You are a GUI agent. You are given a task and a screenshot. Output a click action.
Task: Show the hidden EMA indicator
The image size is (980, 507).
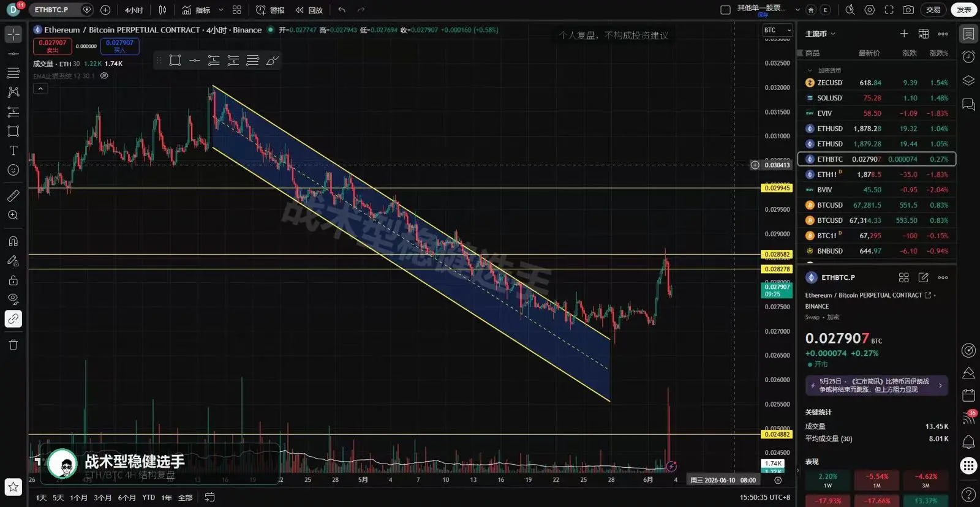(104, 76)
